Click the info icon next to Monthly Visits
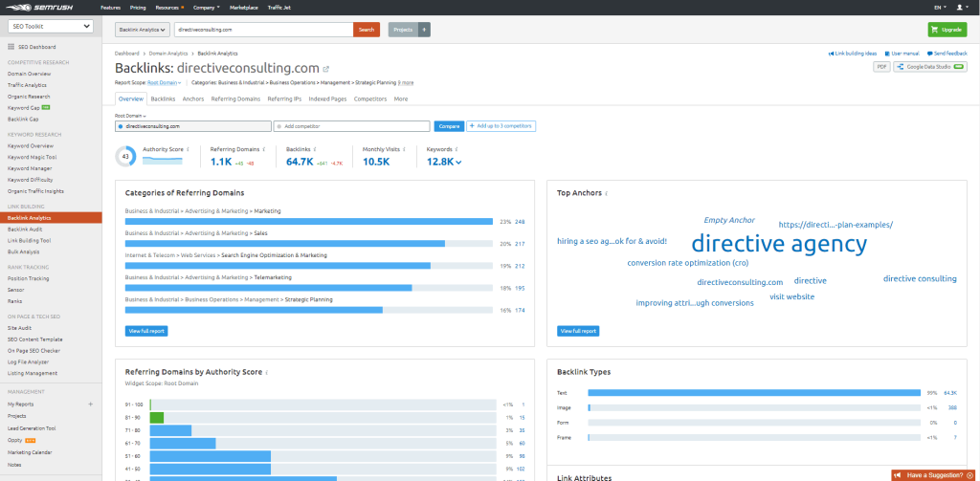Viewport: 980px width, 481px height. pos(405,150)
